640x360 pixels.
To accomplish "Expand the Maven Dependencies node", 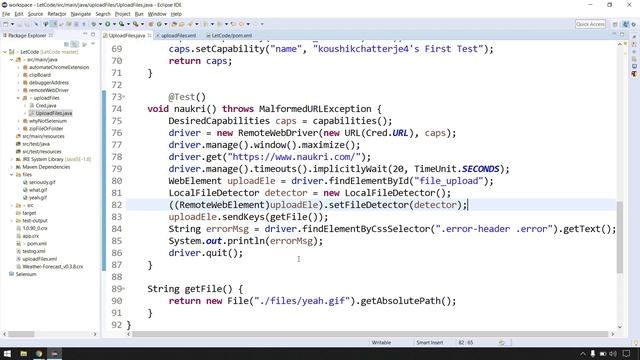I will [11, 167].
